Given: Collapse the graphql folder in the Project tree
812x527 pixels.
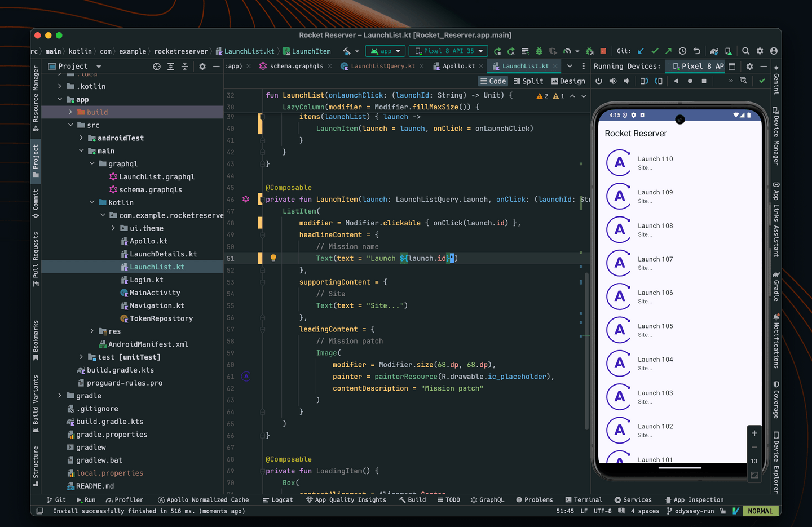Looking at the screenshot, I should pyautogui.click(x=92, y=163).
